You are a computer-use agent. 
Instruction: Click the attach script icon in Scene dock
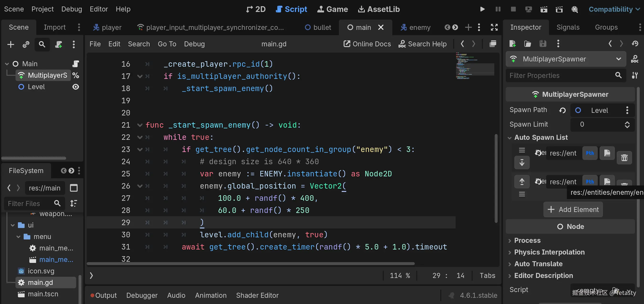pos(59,44)
